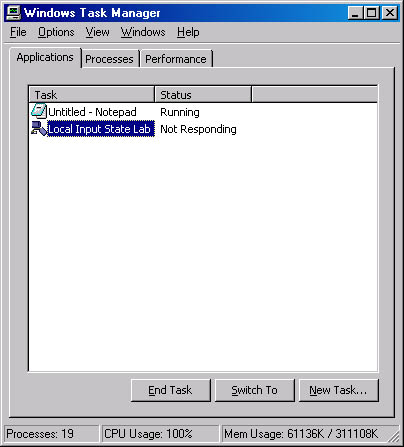Image resolution: width=404 pixels, height=447 pixels.
Task: Click the End Task button
Action: (171, 390)
